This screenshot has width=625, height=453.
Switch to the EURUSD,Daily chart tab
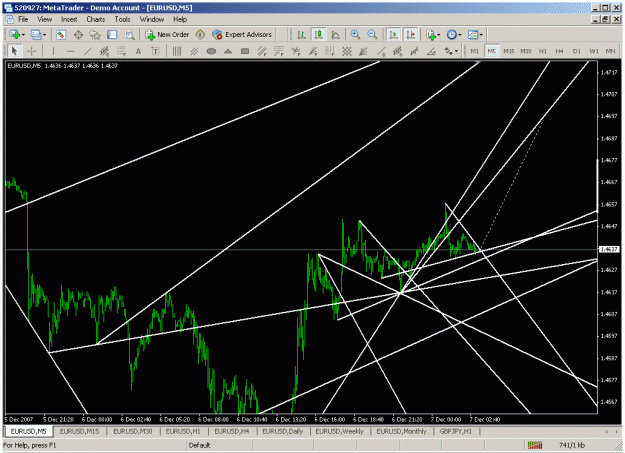[x=283, y=431]
